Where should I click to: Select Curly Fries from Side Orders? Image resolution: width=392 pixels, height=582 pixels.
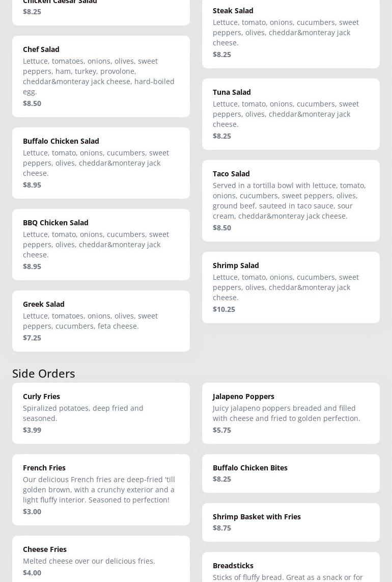click(x=101, y=413)
